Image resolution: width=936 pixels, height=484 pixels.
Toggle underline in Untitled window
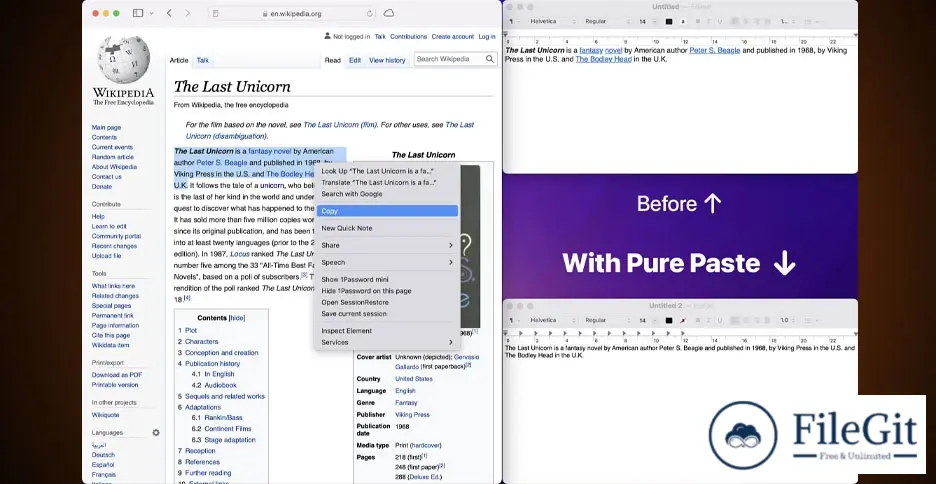coord(720,21)
